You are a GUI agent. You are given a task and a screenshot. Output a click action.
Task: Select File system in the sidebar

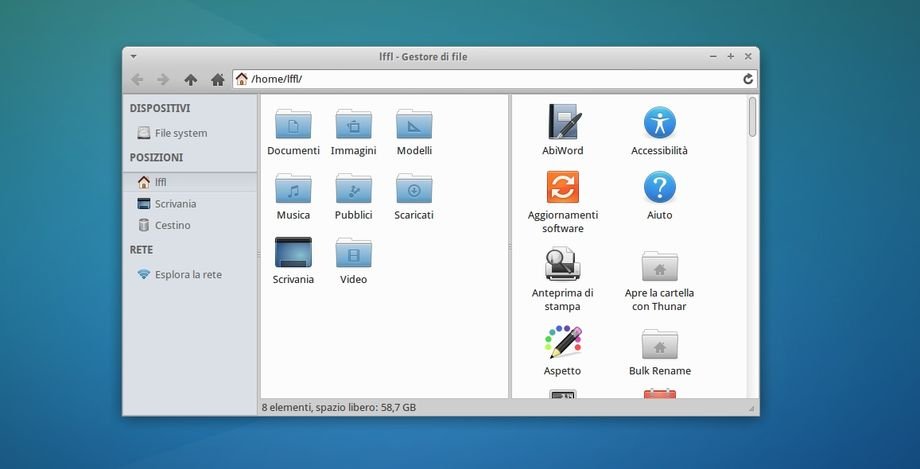[x=180, y=133]
